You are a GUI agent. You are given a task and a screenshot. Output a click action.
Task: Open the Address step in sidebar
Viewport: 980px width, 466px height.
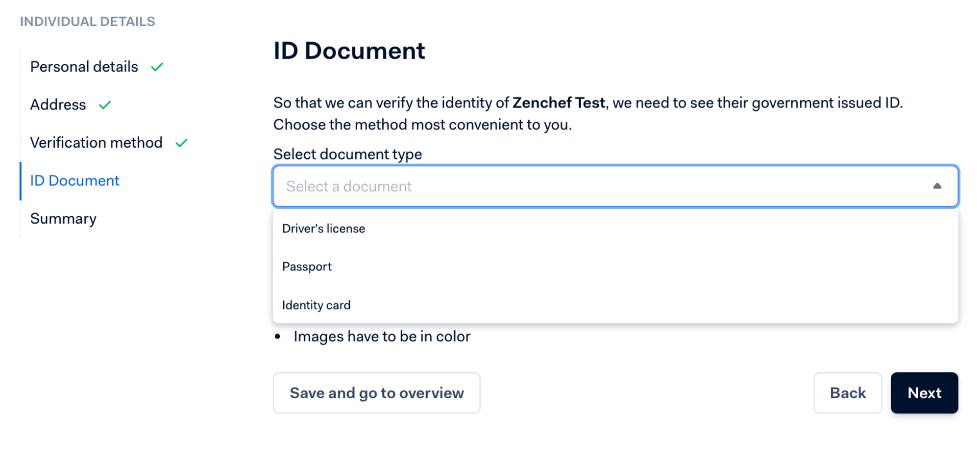click(x=58, y=105)
